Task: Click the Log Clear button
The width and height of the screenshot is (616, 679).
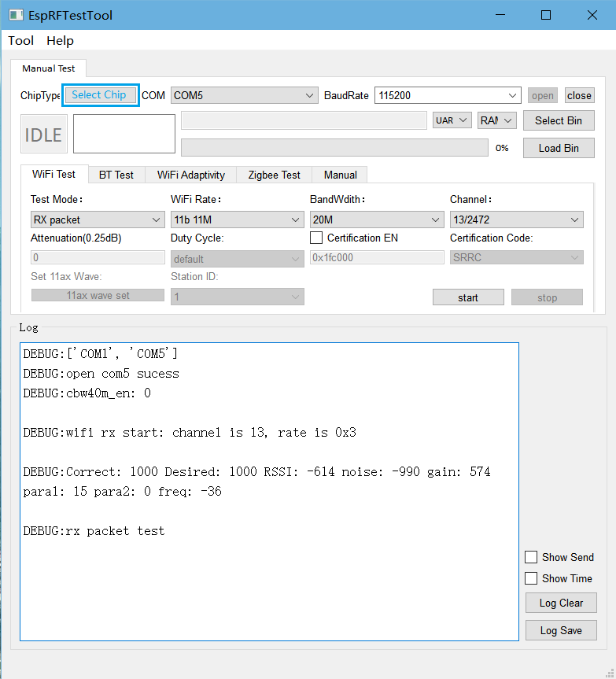Action: 561,603
